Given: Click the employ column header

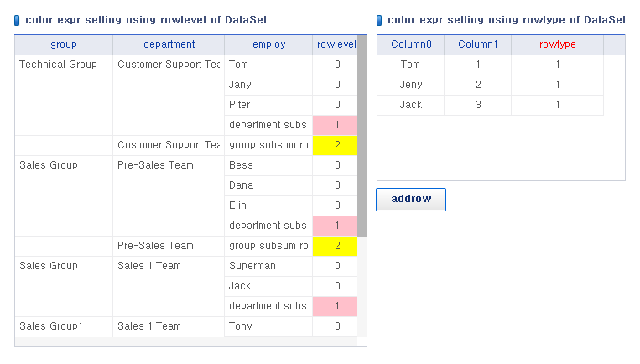Looking at the screenshot, I should [x=268, y=44].
